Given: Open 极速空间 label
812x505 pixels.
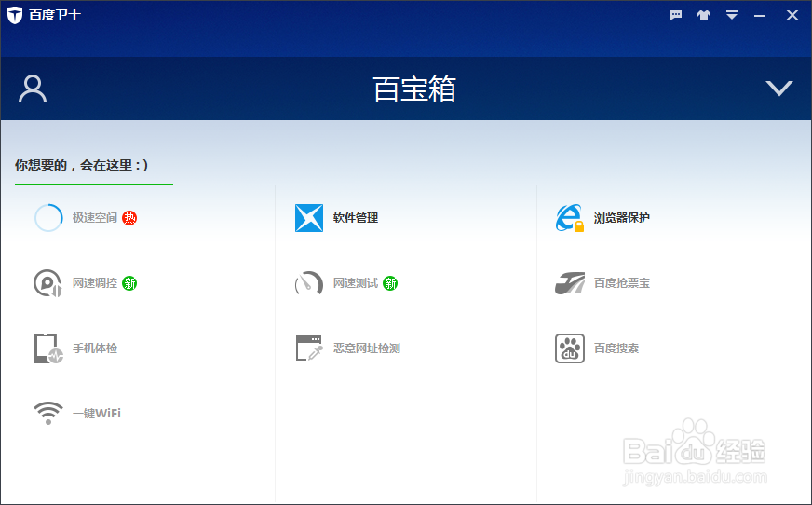Looking at the screenshot, I should point(95,217).
